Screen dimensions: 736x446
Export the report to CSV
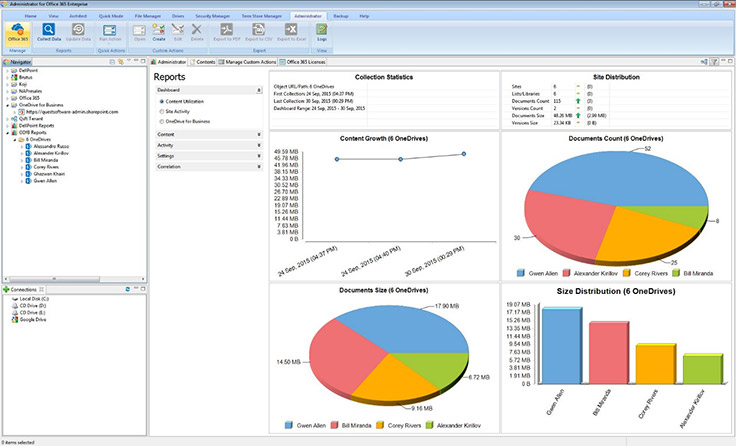pos(259,32)
